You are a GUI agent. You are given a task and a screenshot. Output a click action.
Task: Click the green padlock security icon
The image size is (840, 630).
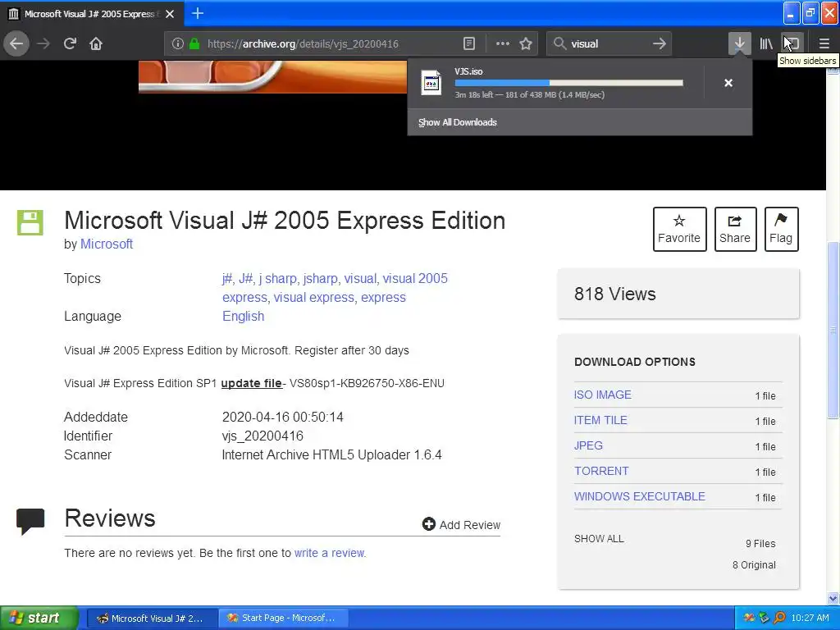[x=194, y=44]
